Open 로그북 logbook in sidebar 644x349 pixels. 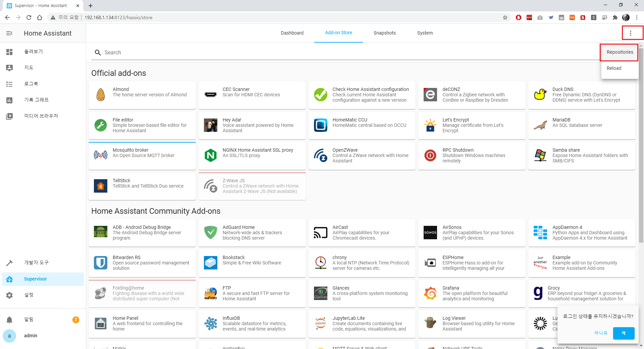pyautogui.click(x=43, y=84)
